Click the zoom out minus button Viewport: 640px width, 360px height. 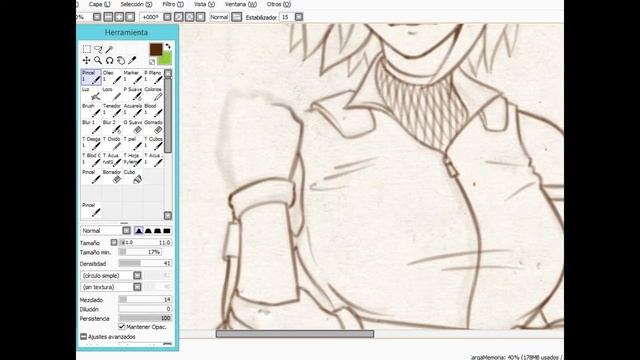tap(108, 17)
